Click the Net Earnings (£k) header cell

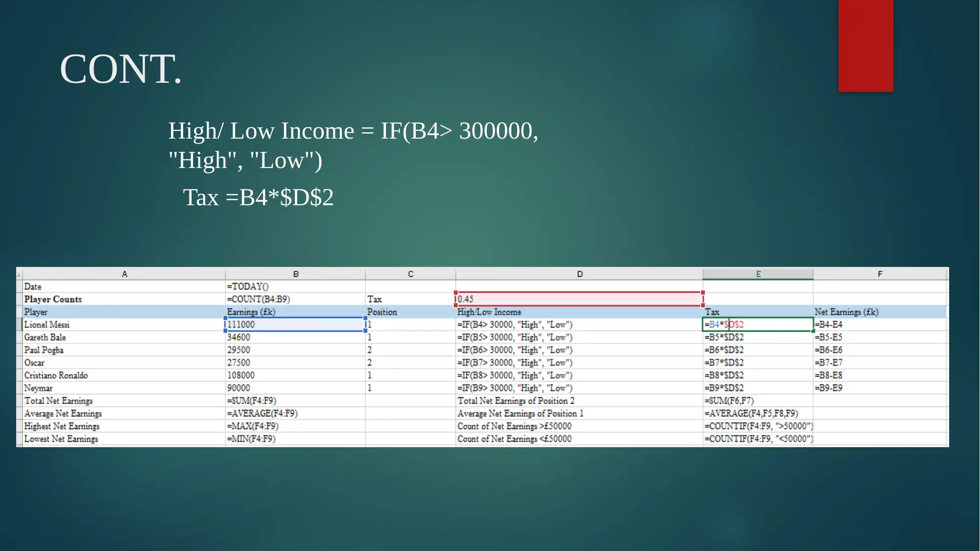[880, 312]
